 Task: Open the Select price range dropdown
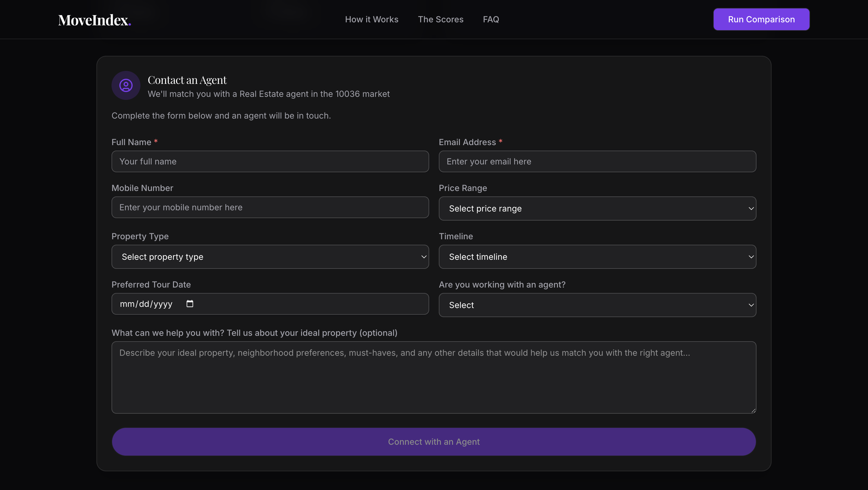[596, 208]
